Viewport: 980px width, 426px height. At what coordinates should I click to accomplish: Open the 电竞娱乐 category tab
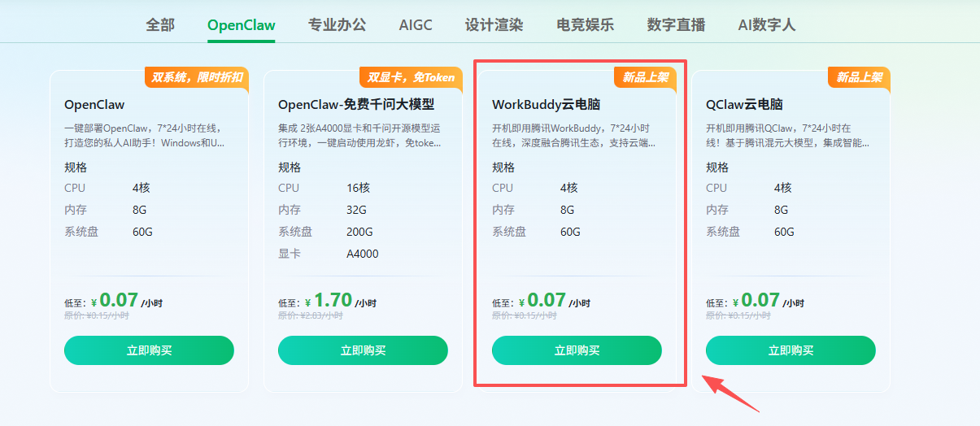[585, 24]
